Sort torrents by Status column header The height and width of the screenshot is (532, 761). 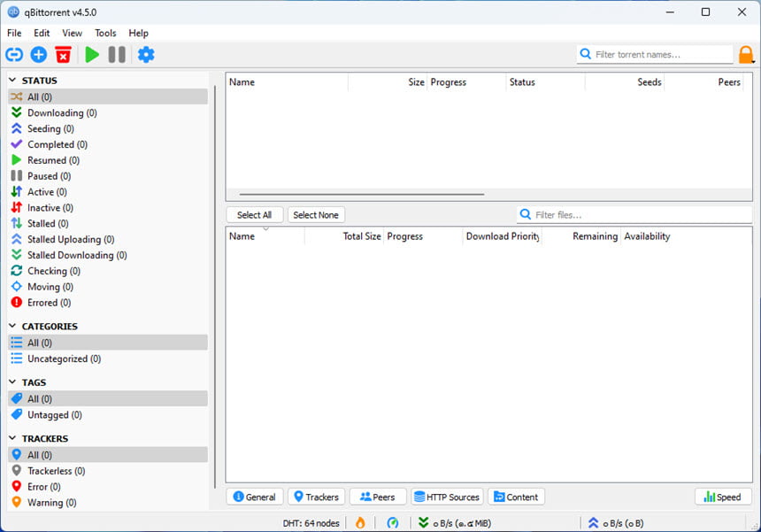(545, 82)
